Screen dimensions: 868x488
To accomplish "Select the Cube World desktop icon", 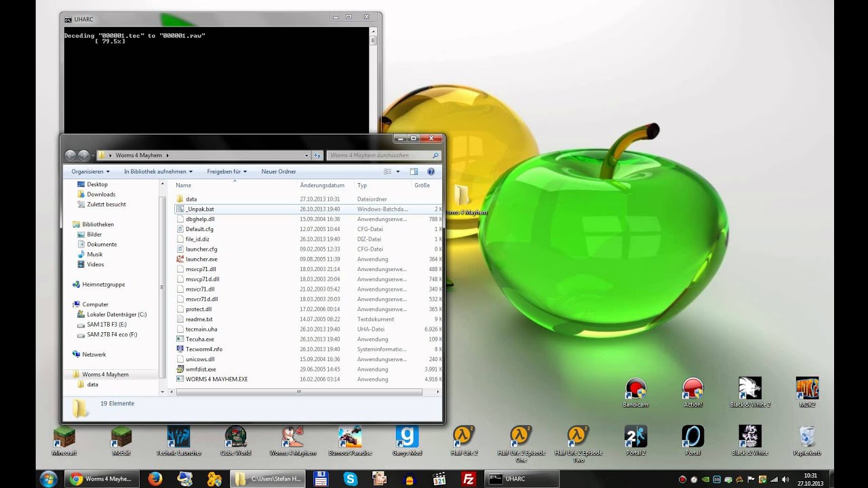I will pos(235,441).
